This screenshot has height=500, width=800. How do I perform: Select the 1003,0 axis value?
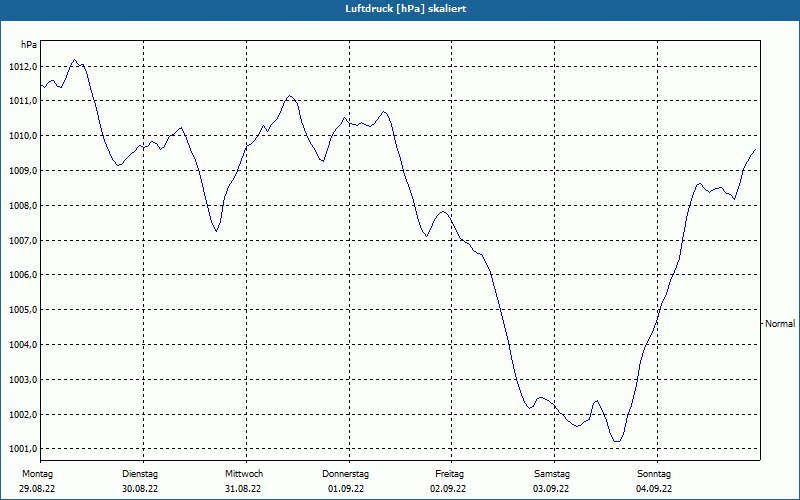click(x=23, y=380)
